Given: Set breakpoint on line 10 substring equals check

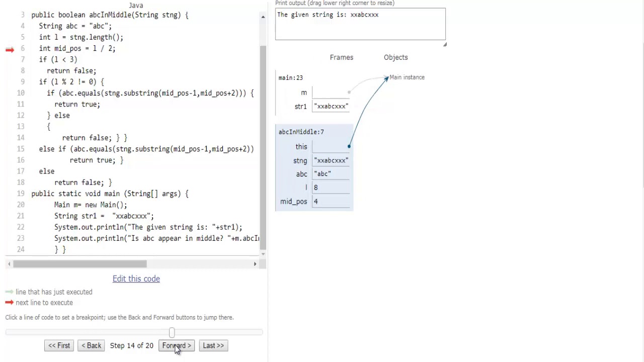Looking at the screenshot, I should 150,93.
